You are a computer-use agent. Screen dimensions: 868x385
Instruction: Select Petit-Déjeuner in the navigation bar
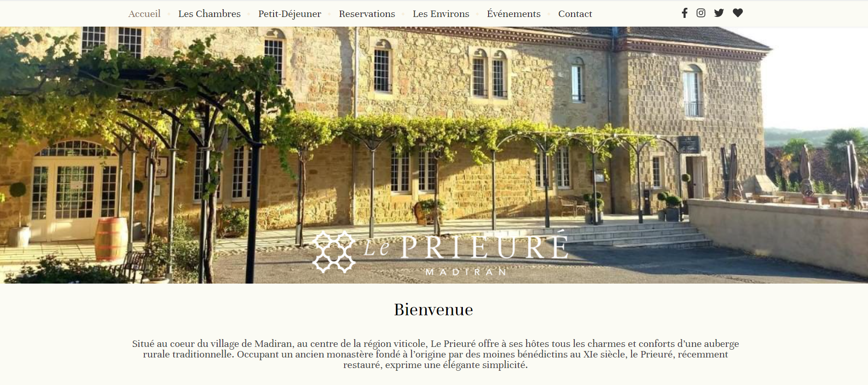pos(290,14)
